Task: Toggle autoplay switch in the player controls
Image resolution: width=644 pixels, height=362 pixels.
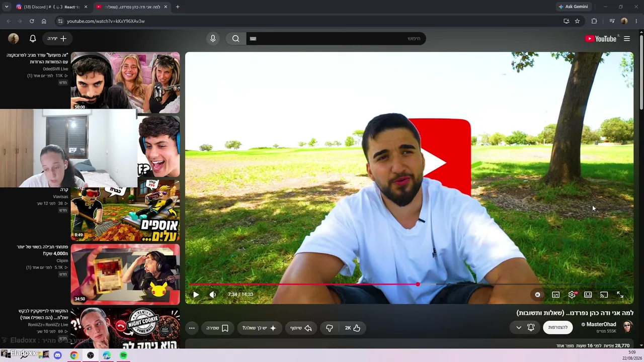Action: pyautogui.click(x=537, y=295)
